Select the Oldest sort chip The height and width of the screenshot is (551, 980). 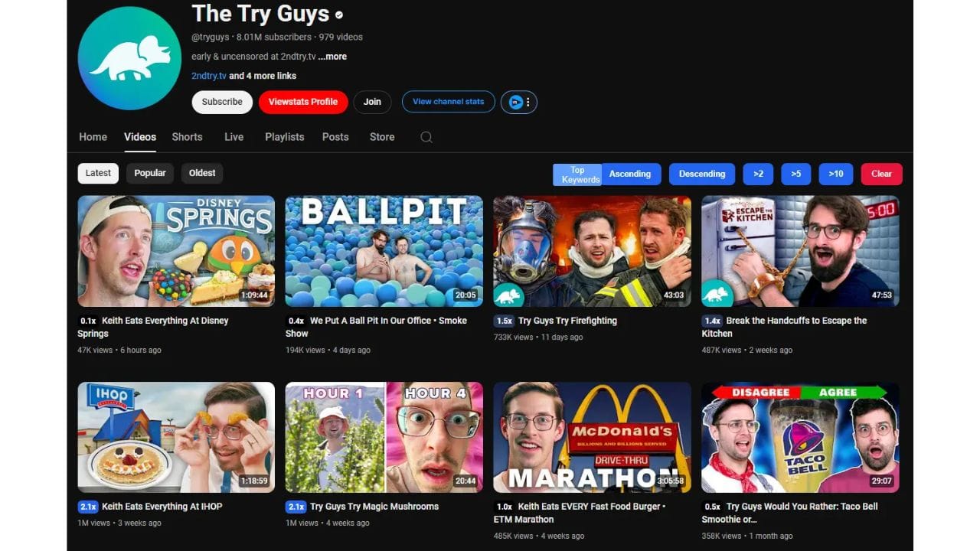point(202,173)
